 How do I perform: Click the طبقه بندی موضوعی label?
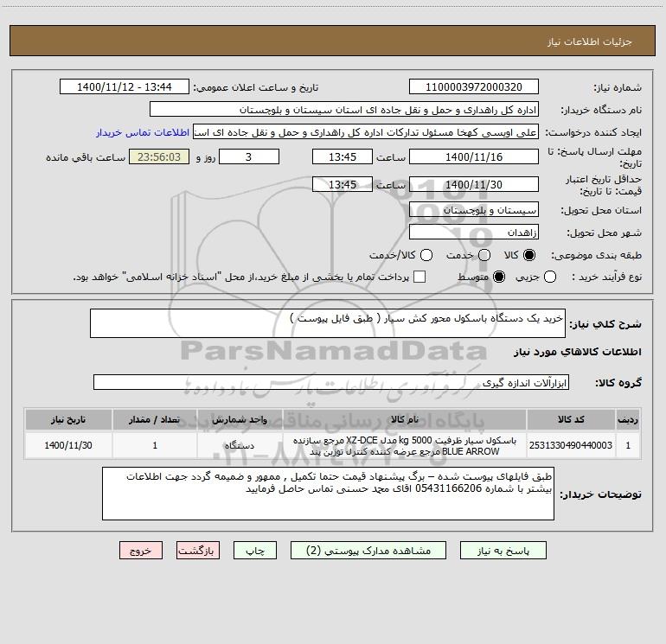pos(596,255)
